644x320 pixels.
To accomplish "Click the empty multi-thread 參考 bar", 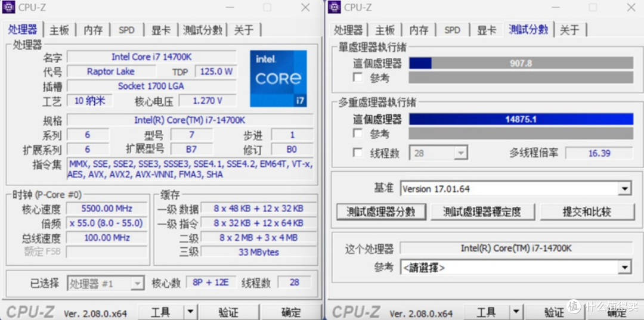I will 521,133.
